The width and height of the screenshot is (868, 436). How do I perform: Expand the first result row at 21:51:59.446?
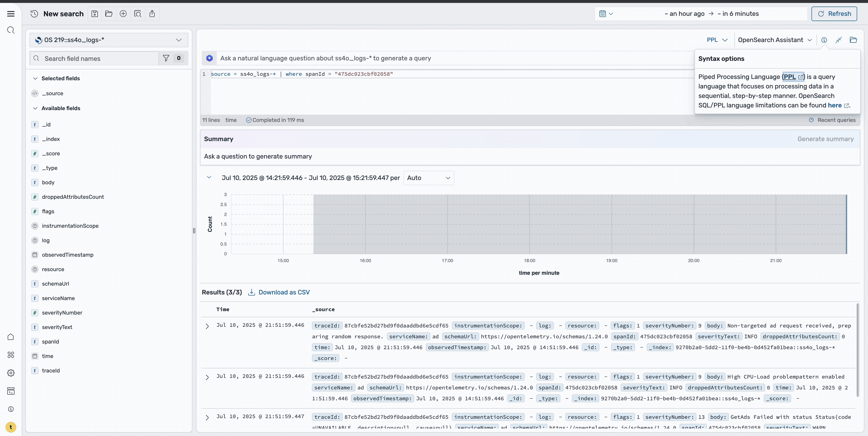coord(207,326)
